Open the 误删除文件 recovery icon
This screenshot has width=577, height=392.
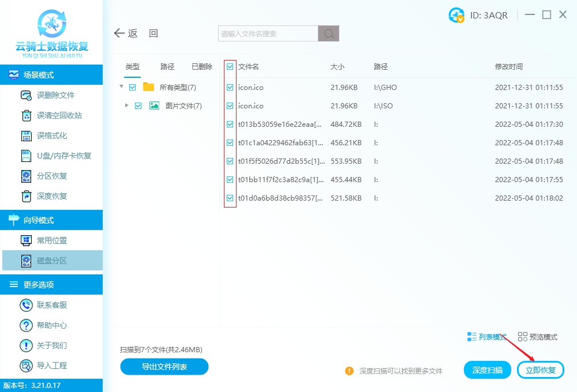[26, 96]
